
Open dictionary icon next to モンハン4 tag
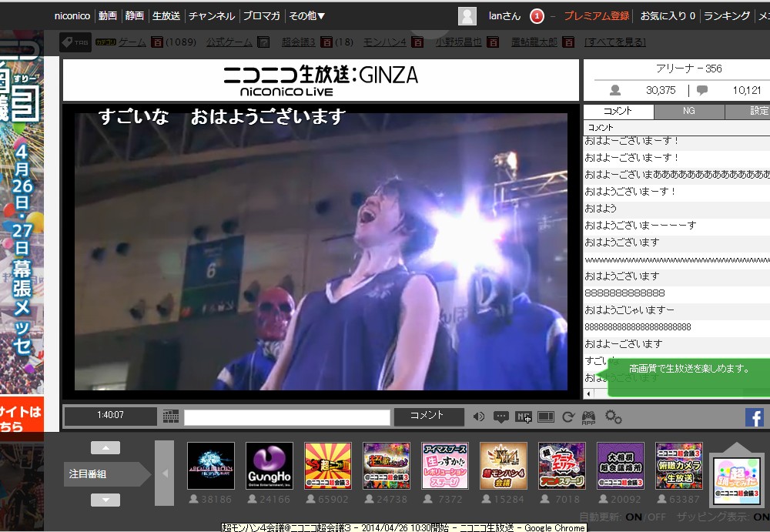coord(417,42)
